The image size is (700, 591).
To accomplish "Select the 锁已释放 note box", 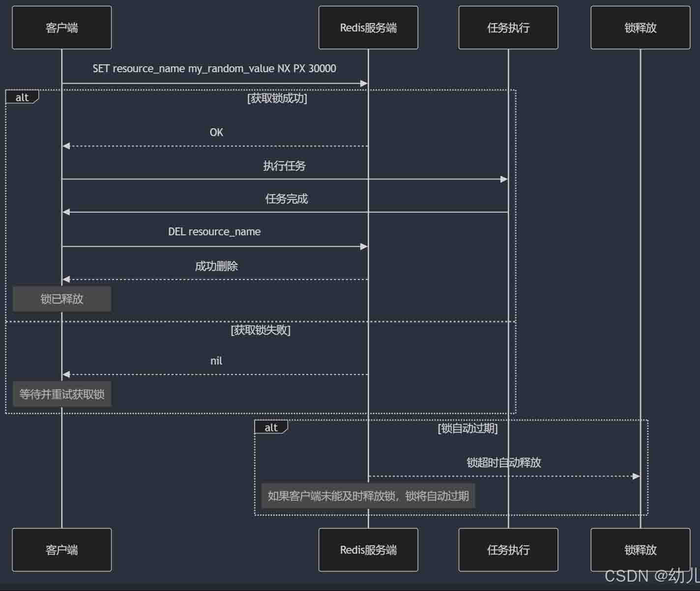I will [x=62, y=299].
